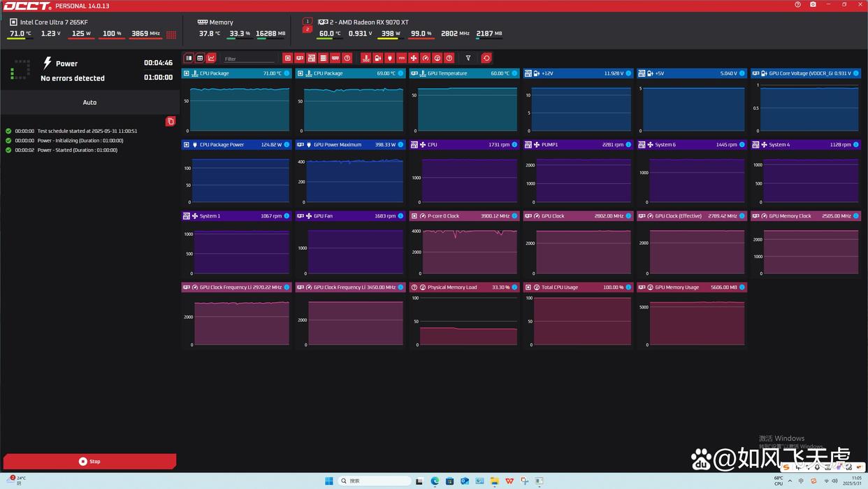Filter sensors by usage gauge icon
Image resolution: width=868 pixels, height=489 pixels.
pos(437,58)
